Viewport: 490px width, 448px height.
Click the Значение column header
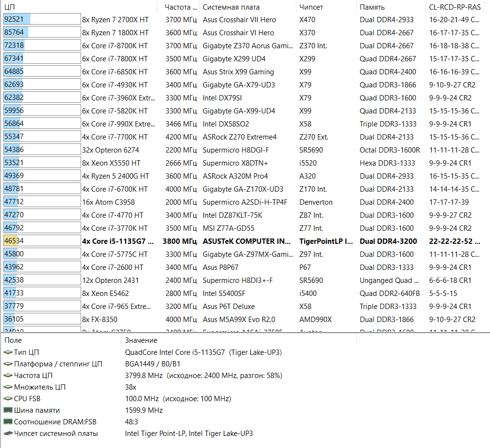pos(239,340)
